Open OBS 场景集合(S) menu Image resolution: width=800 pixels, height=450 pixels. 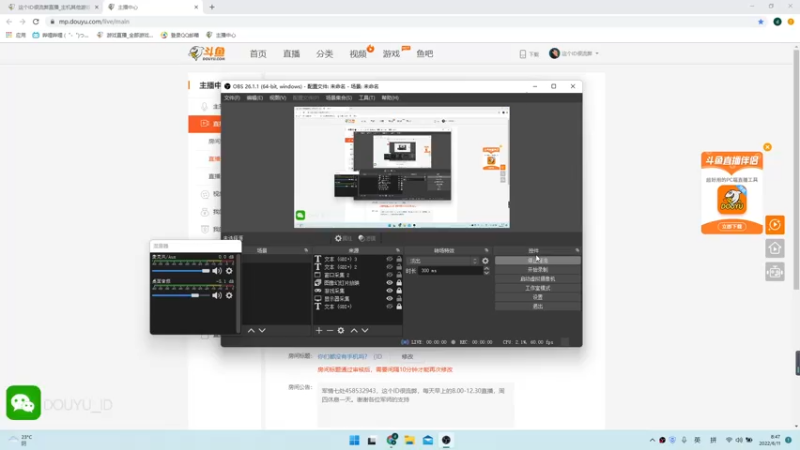point(339,97)
